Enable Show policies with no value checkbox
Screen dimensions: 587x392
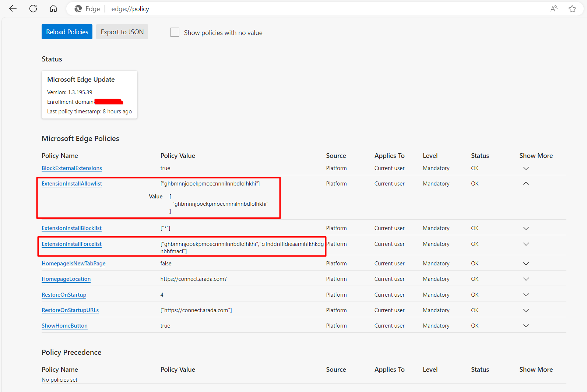click(x=175, y=32)
